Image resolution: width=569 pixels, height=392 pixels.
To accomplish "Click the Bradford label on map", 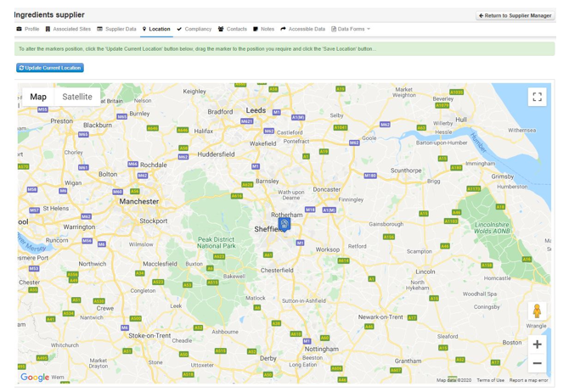I will [x=220, y=112].
